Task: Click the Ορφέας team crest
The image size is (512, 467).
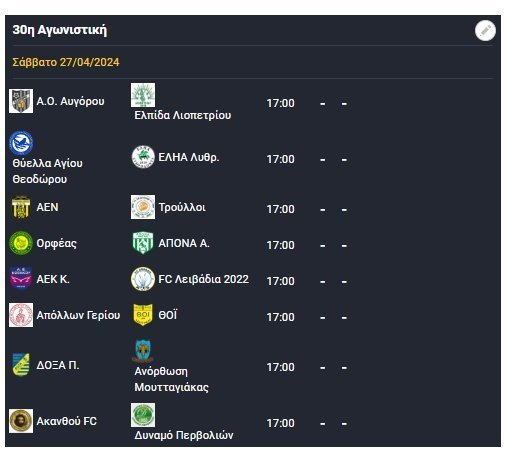Action: pos(21,243)
